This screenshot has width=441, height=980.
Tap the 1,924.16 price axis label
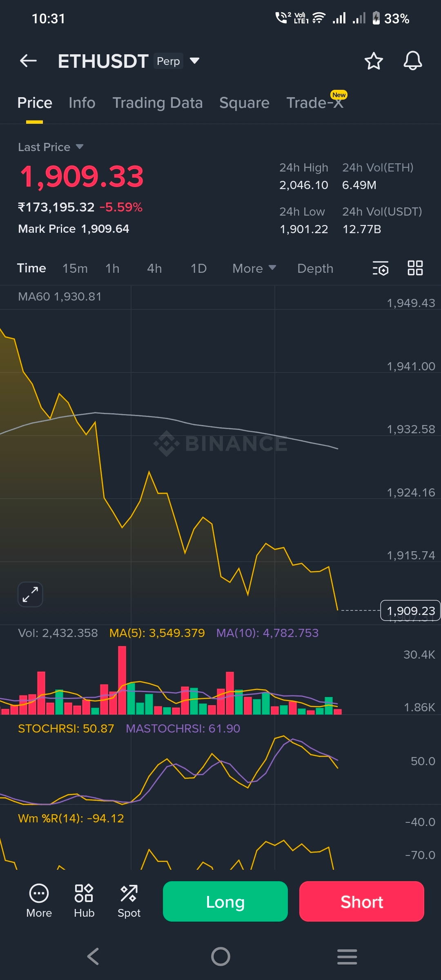coord(411,492)
